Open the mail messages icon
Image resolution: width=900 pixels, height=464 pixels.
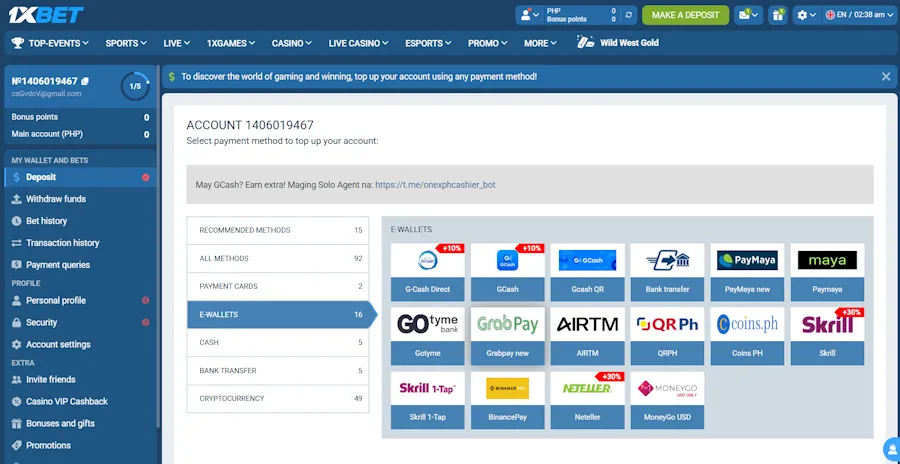748,15
